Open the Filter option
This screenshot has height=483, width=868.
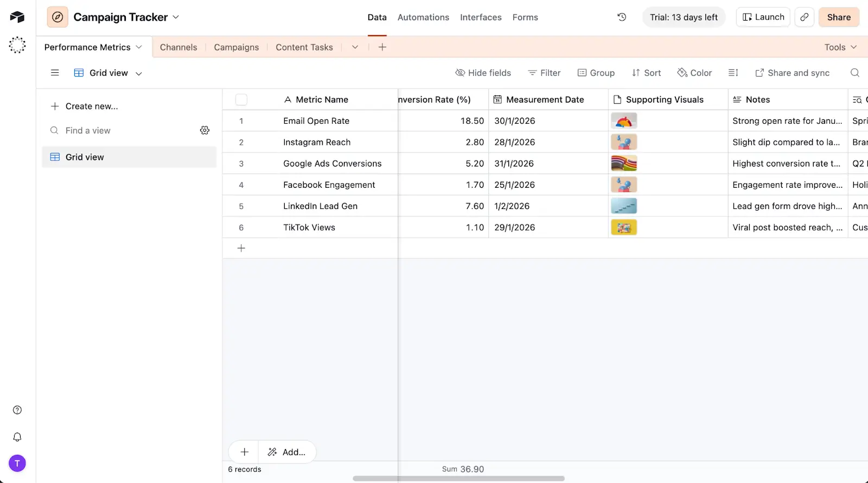click(544, 73)
